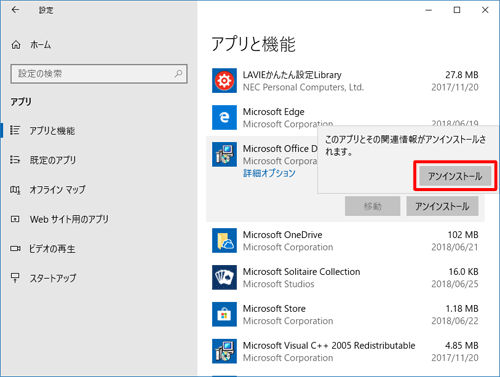Click the 4.85 MB size value
The width and height of the screenshot is (500, 377).
[462, 345]
